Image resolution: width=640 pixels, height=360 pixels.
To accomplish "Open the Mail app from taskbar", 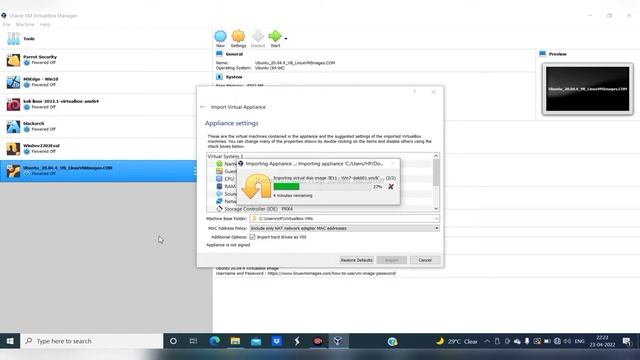I will [256, 341].
